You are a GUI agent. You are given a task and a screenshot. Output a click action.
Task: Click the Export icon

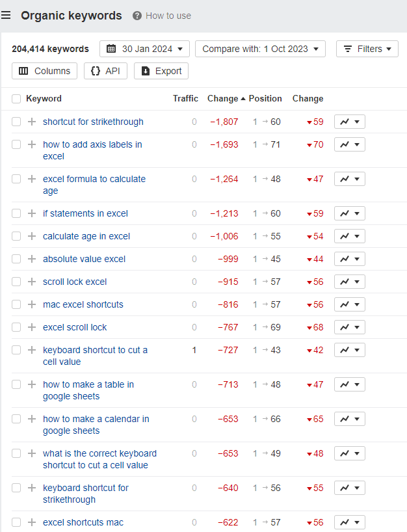click(146, 71)
